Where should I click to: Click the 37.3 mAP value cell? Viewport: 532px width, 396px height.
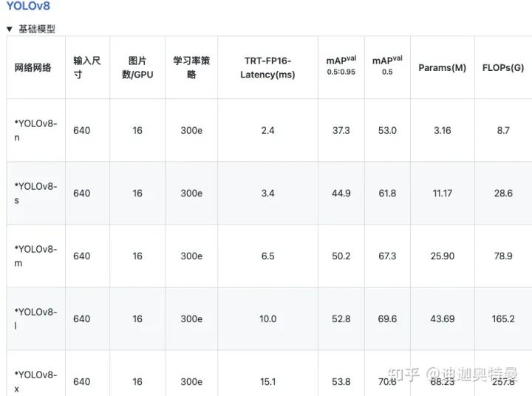[341, 130]
